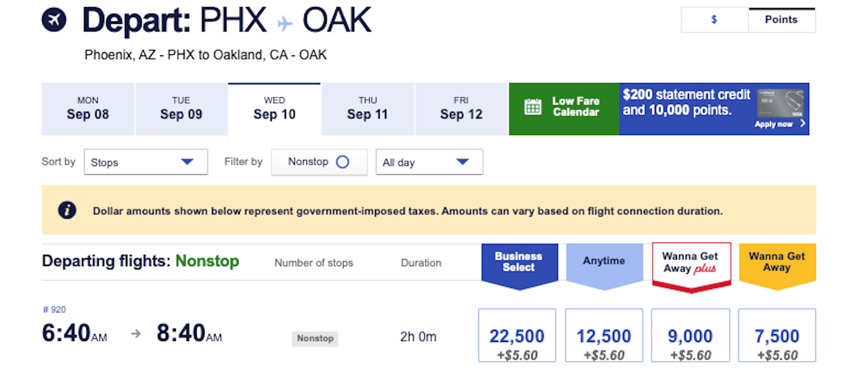This screenshot has width=868, height=370.
Task: Choose the Fri Sep 12 date tab
Action: 461,109
